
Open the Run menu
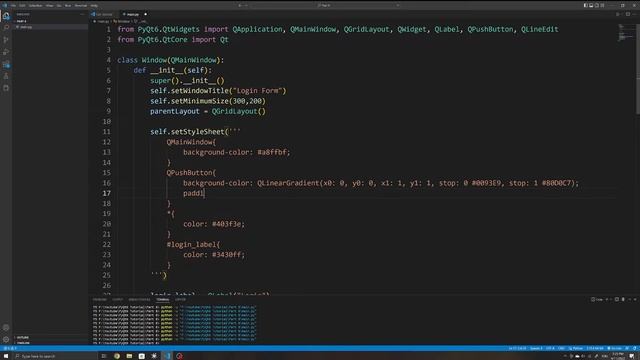(68, 5)
